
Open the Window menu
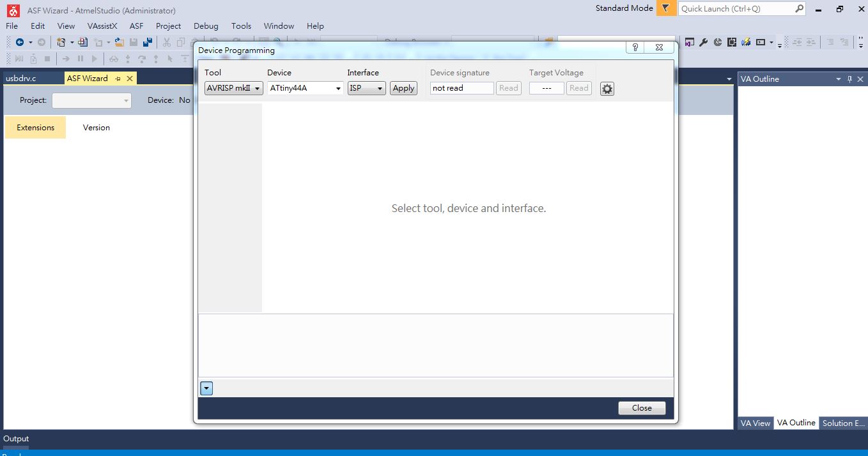[279, 26]
